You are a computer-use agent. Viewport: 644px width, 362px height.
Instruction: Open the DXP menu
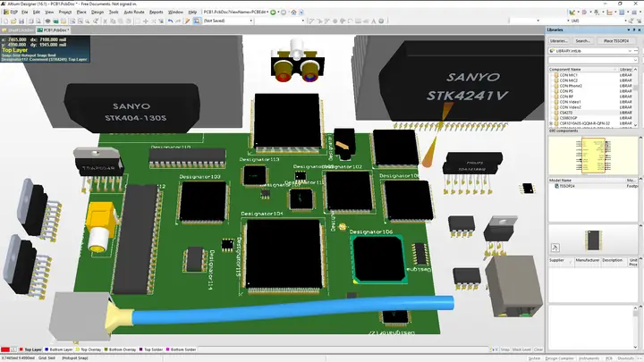tap(11, 13)
